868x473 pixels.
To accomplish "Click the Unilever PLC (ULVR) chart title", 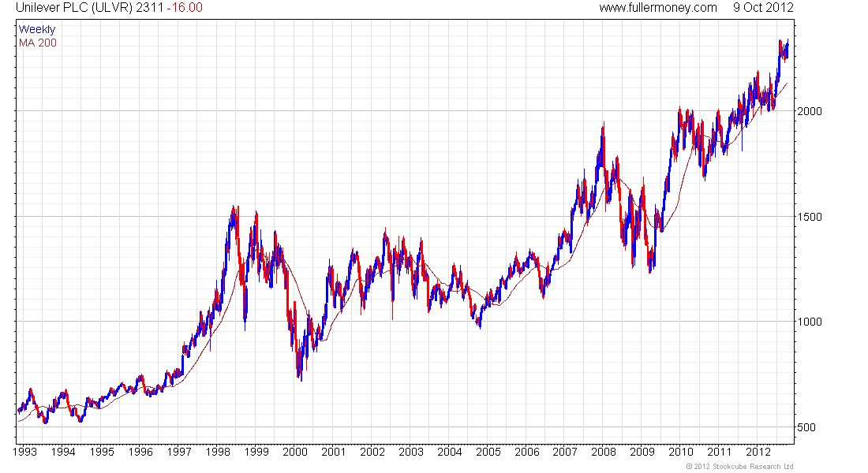I will [x=74, y=8].
